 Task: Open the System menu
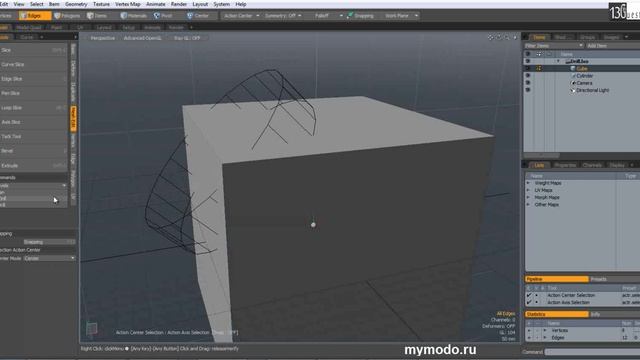pyautogui.click(x=222, y=4)
